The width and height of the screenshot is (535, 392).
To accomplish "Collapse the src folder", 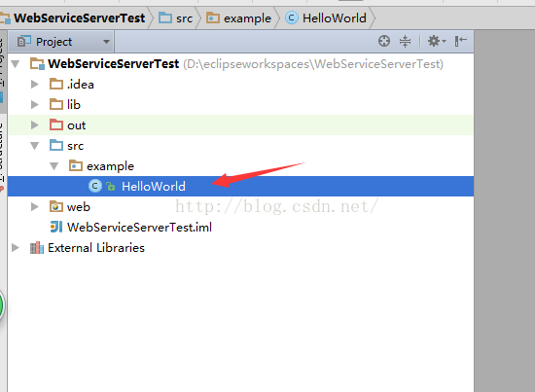I will click(35, 146).
